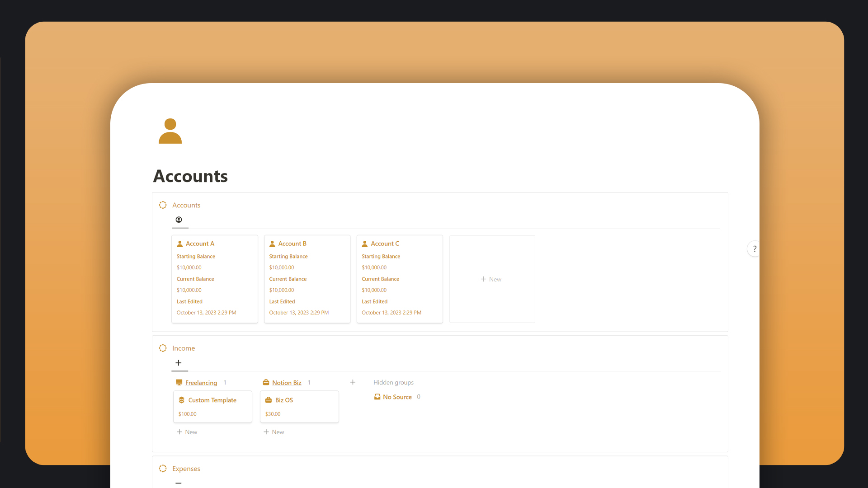Open the Account C card
The height and width of the screenshot is (488, 868).
[400, 279]
